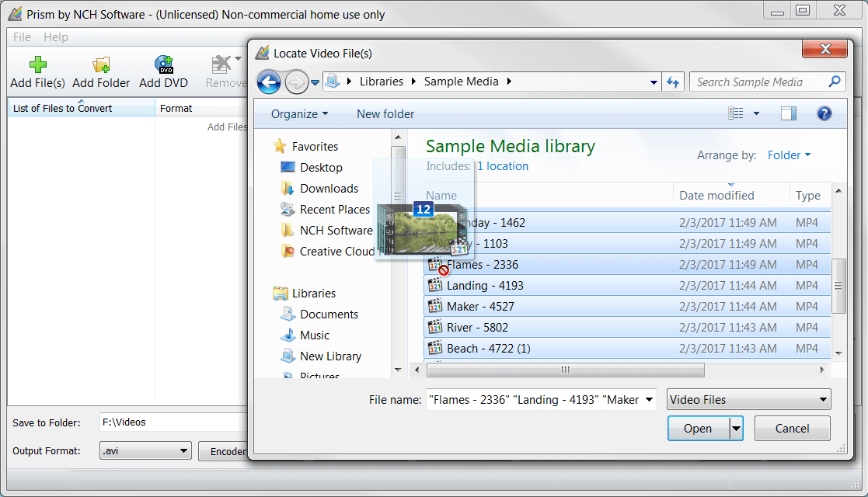Image resolution: width=868 pixels, height=497 pixels.
Task: Click the Add DVD toolbar icon
Action: click(x=164, y=64)
